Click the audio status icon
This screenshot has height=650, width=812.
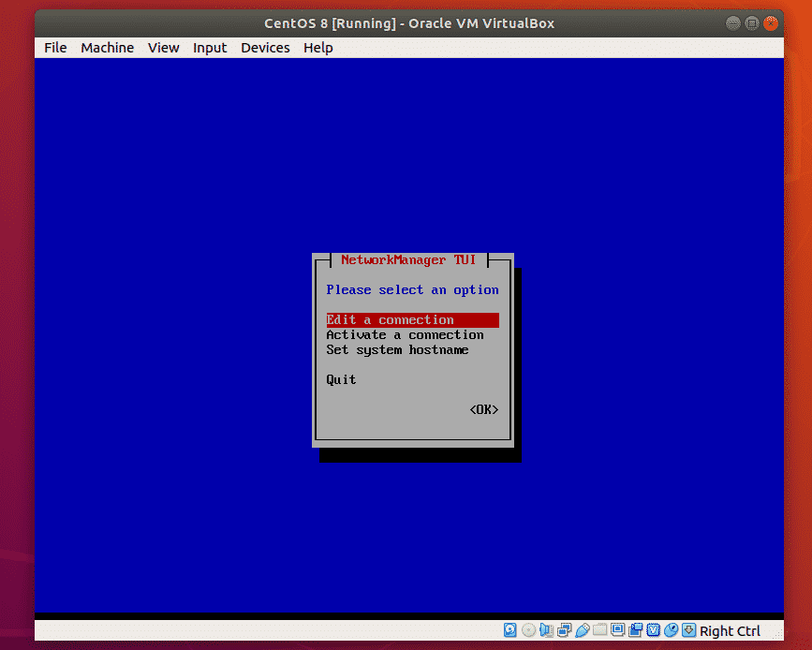[546, 629]
